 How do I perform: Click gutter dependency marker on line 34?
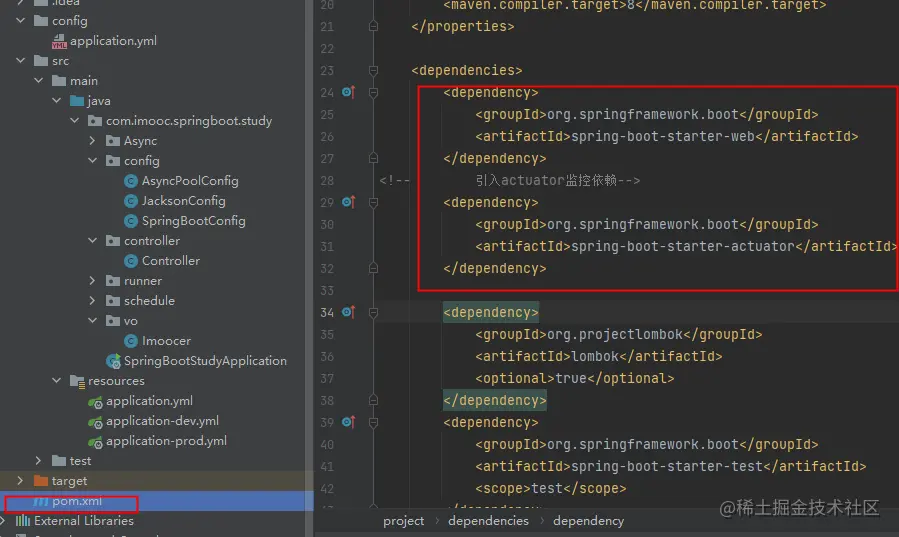pos(348,312)
